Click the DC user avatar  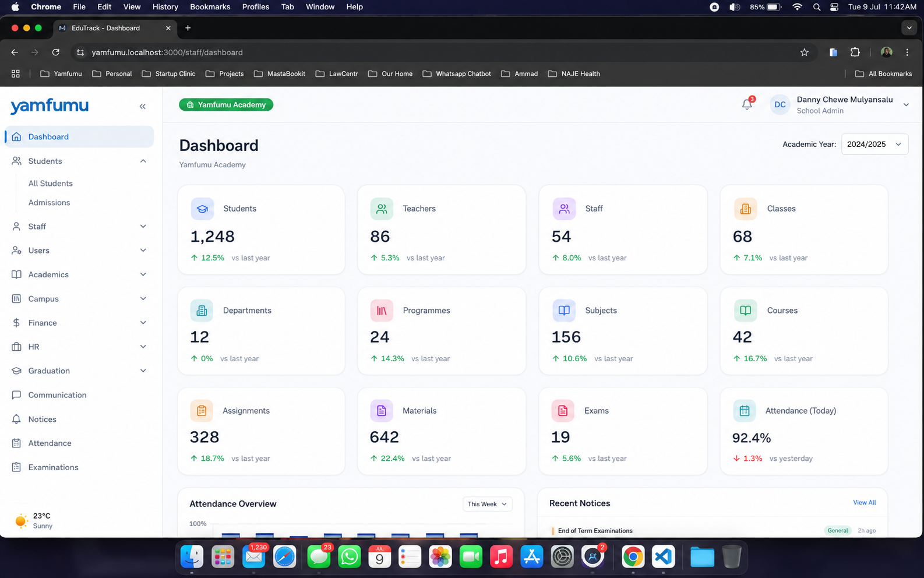[780, 105]
